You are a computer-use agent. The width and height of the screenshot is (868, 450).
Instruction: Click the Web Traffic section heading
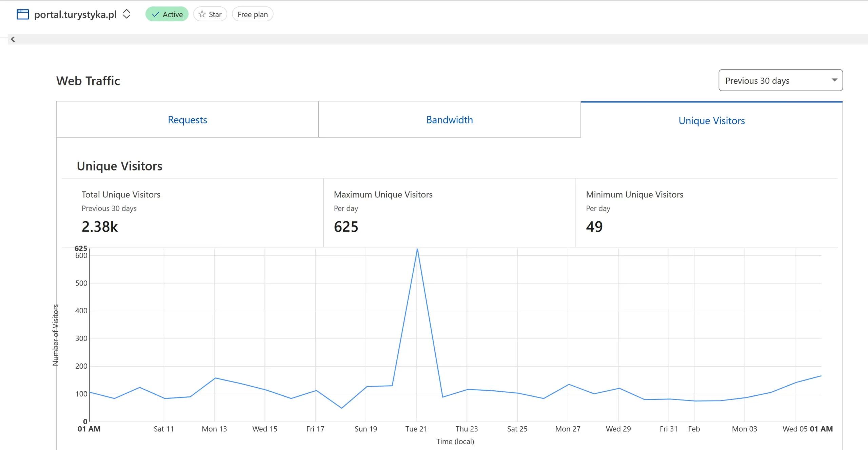pyautogui.click(x=88, y=81)
